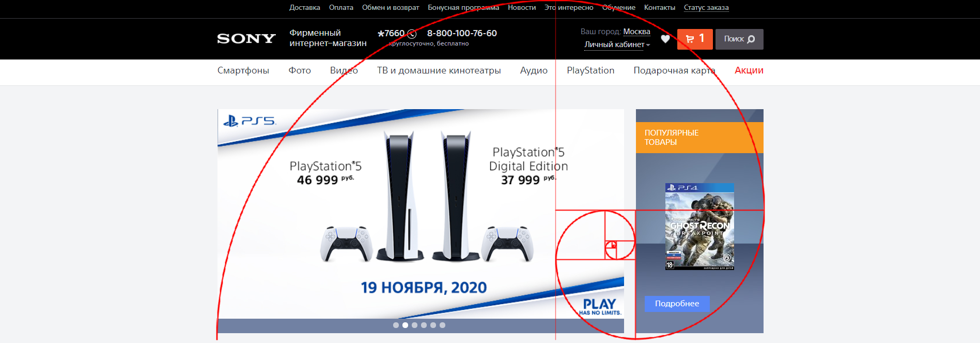980x343 pixels.
Task: Select the Подарочная карта menu item
Action: coord(675,70)
